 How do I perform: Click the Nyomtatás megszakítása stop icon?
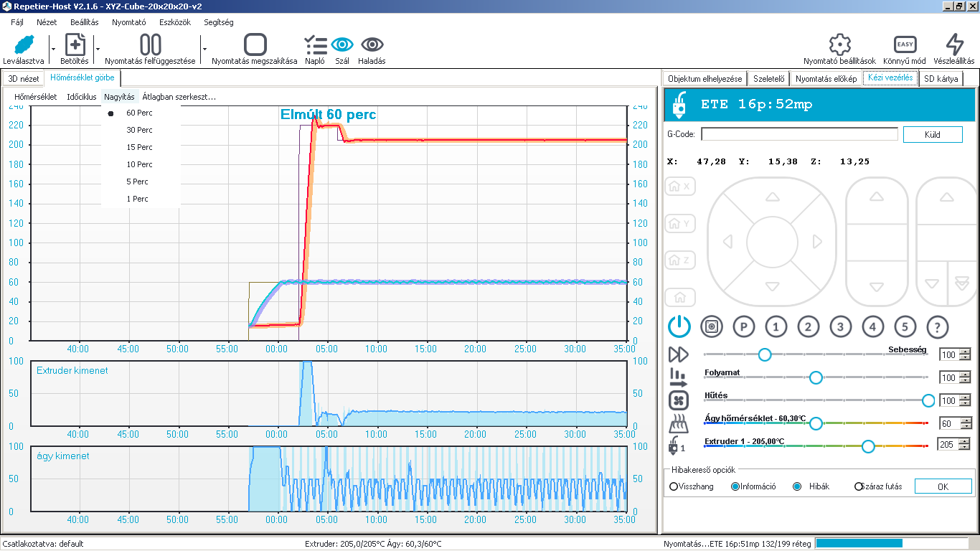pyautogui.click(x=255, y=45)
